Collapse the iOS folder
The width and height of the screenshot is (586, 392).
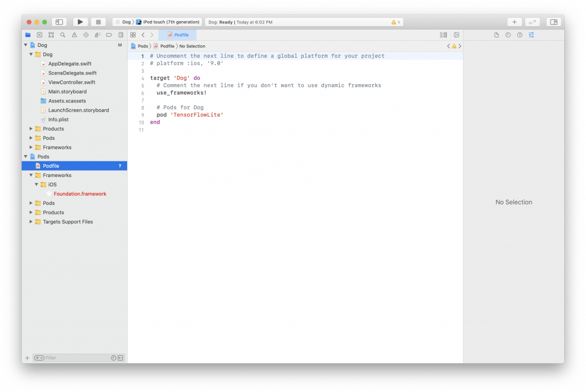[36, 184]
